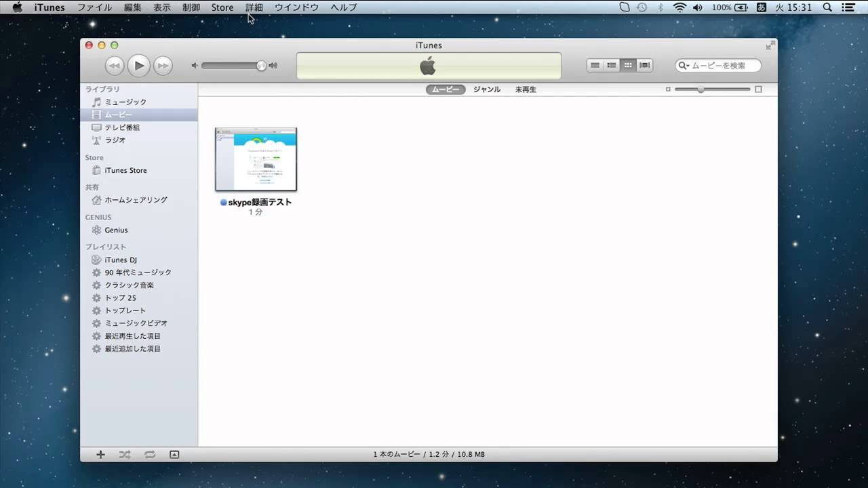868x488 pixels.
Task: Click the skype録画テスト movie thumbnail
Action: click(x=256, y=159)
